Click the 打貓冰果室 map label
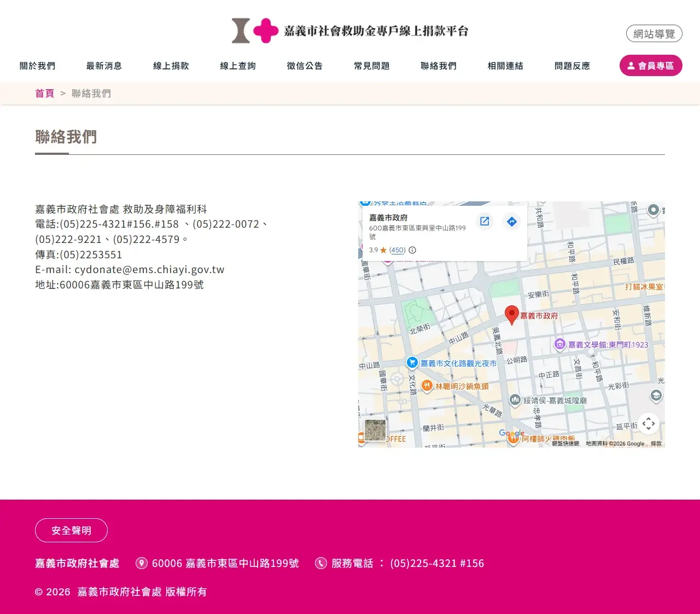This screenshot has width=700, height=614. click(x=644, y=287)
